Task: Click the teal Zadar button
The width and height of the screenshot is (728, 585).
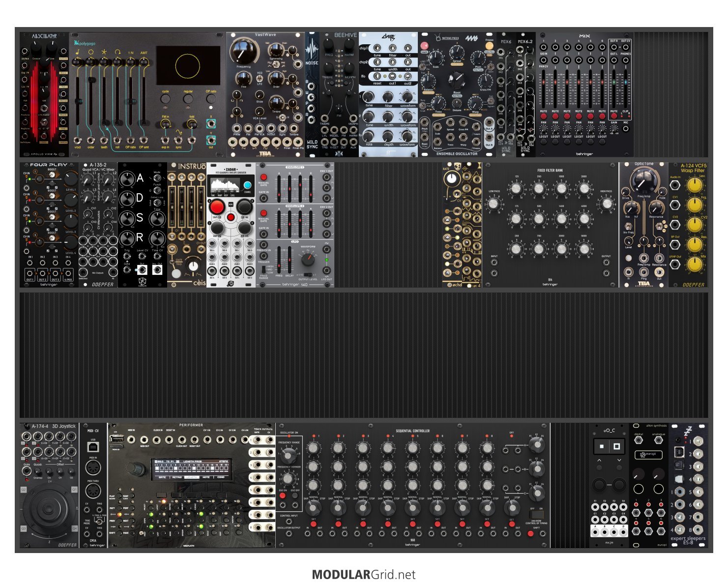Action: (247, 185)
